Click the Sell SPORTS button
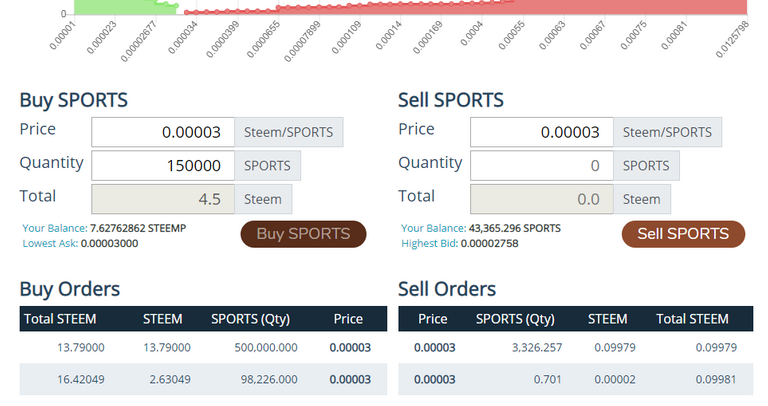This screenshot has width=768, height=406. (x=683, y=234)
